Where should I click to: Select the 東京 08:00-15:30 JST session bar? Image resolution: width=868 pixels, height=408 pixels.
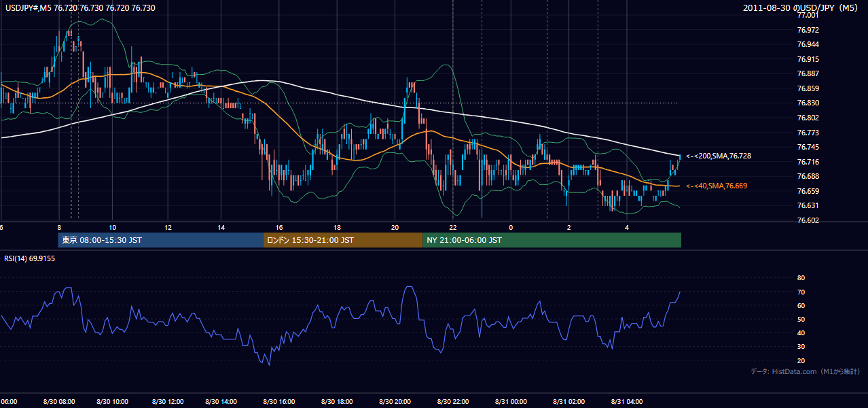tap(161, 240)
